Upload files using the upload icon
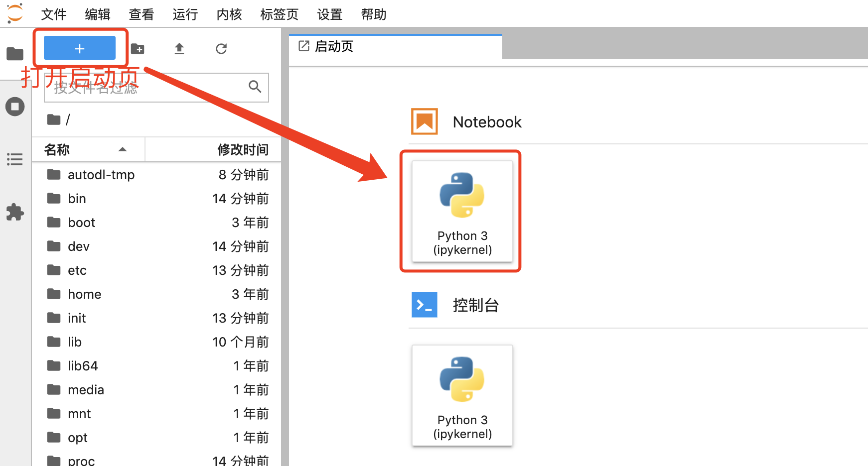Screen dimensions: 868x466 [179, 48]
